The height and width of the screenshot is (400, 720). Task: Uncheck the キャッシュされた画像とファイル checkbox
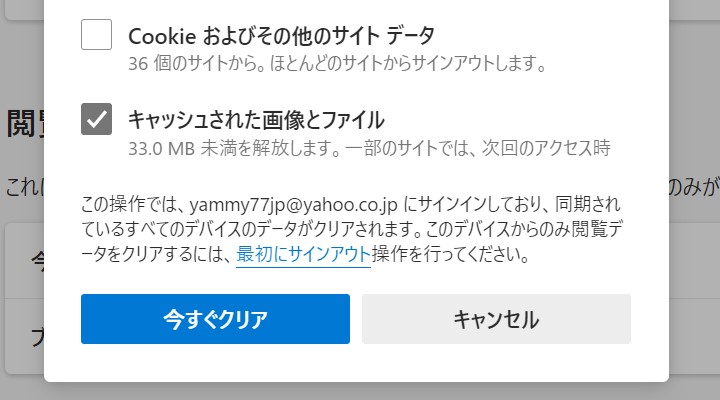pyautogui.click(x=96, y=119)
